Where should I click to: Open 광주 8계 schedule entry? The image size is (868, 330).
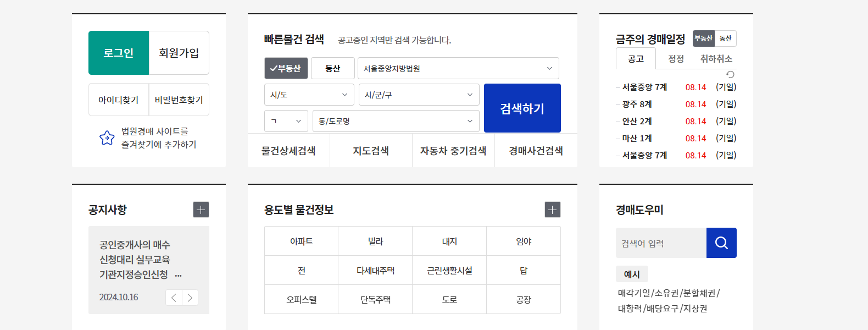[637, 104]
